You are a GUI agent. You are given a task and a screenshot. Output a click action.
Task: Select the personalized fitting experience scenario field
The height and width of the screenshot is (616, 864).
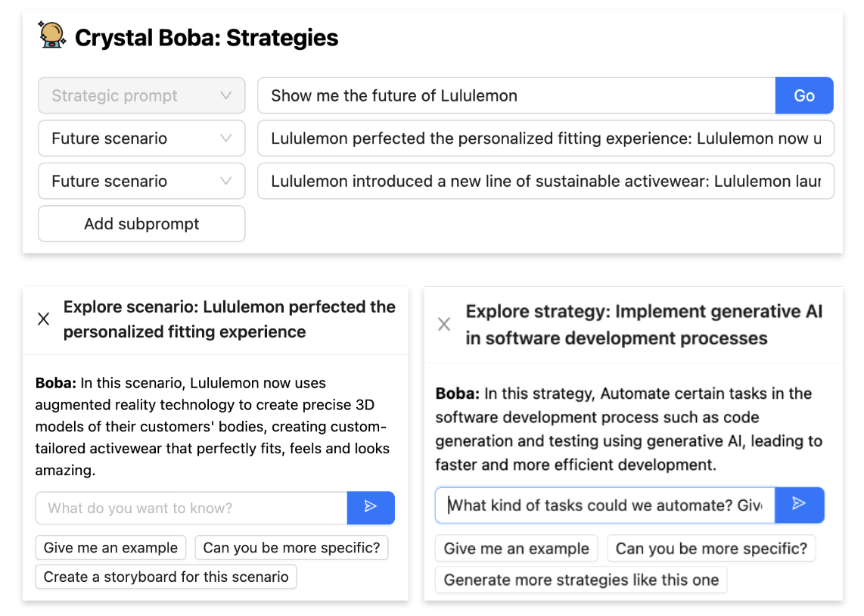click(x=545, y=138)
